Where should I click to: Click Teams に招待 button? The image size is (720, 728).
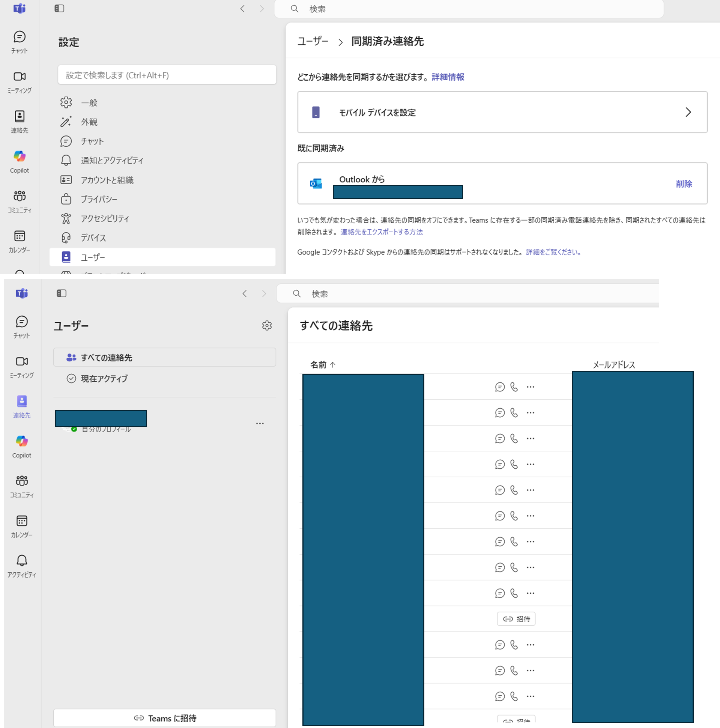(x=165, y=718)
